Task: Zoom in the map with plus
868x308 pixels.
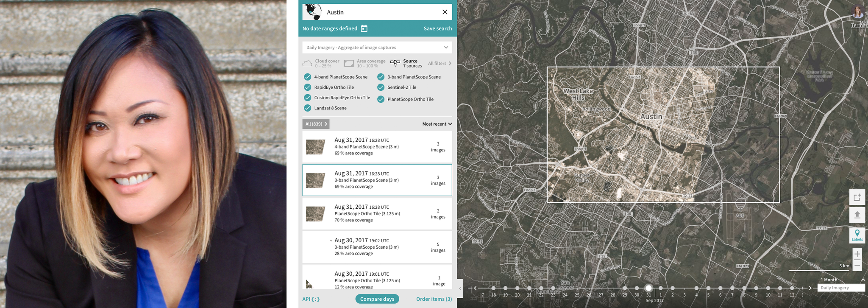Action: [x=857, y=254]
